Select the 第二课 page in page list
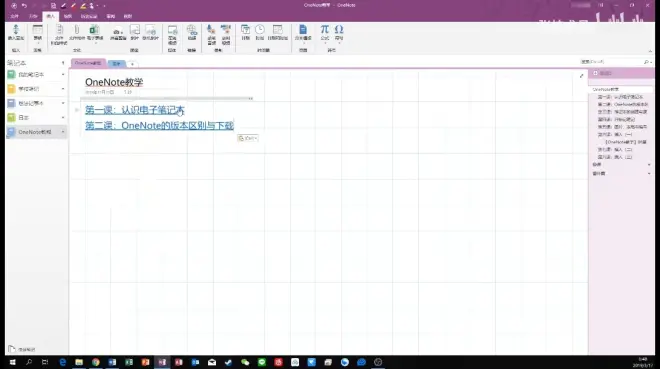Viewport: 660px width, 369px height. click(x=623, y=104)
